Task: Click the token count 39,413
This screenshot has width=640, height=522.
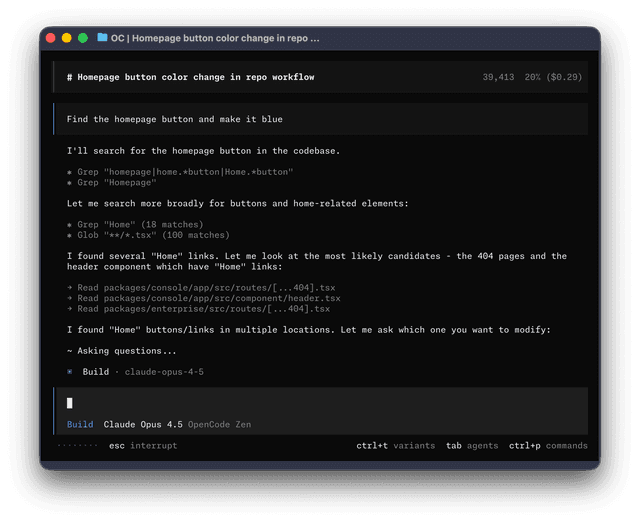Action: 498,77
